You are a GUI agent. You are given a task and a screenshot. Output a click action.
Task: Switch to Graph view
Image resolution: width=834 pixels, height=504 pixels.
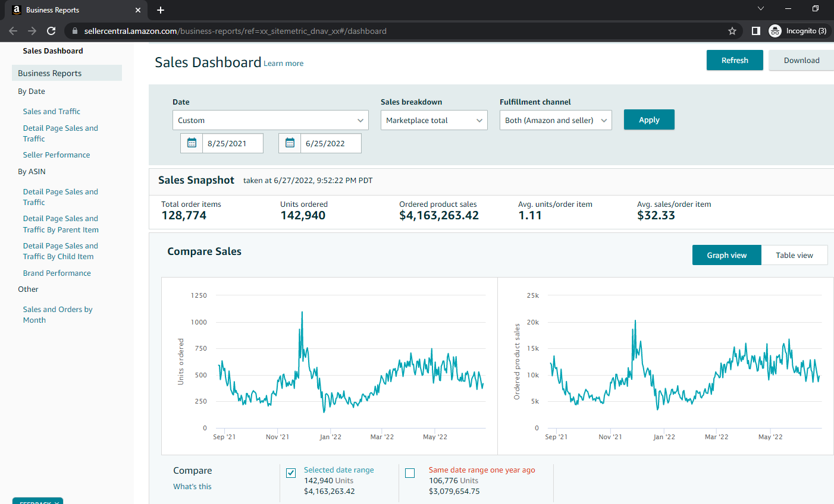727,255
